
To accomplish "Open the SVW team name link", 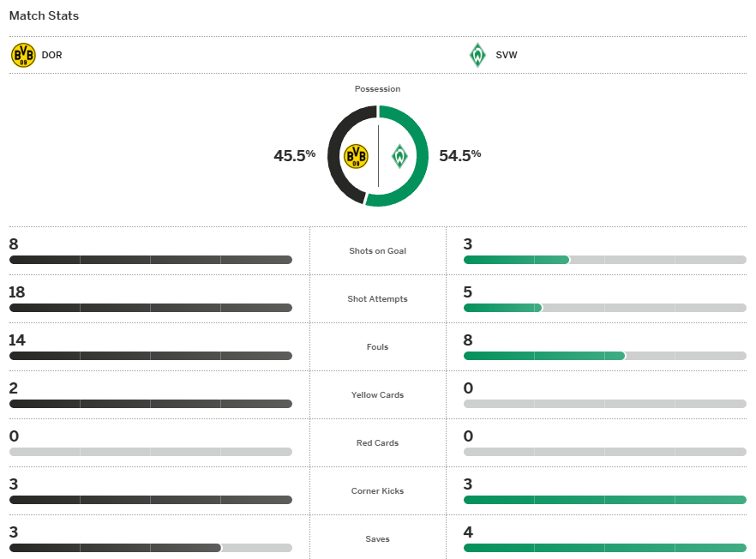I will tap(506, 56).
